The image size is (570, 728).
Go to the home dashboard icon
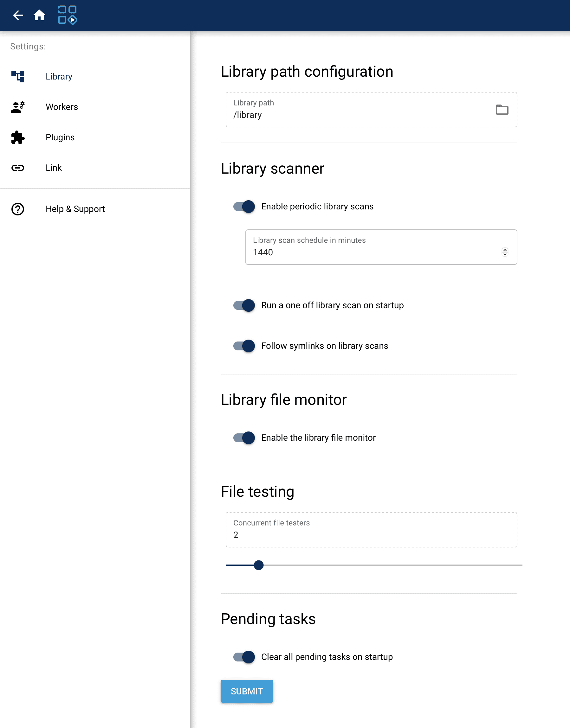[39, 15]
